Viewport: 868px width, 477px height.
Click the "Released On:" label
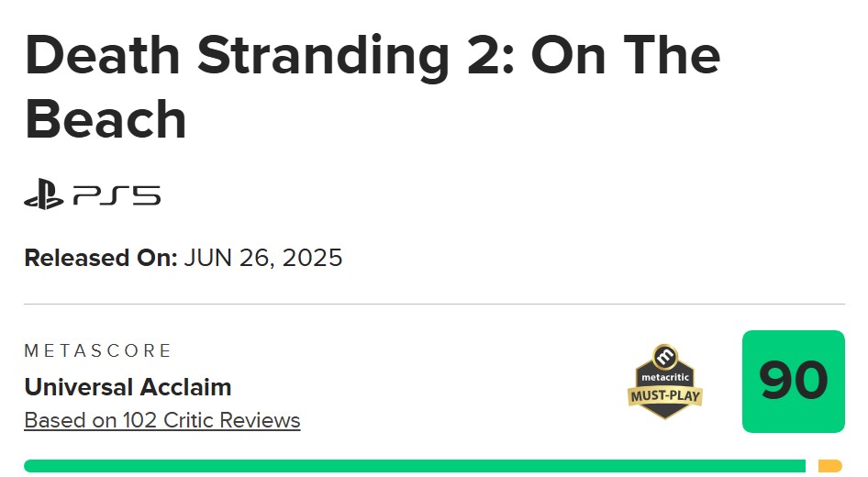tap(101, 258)
